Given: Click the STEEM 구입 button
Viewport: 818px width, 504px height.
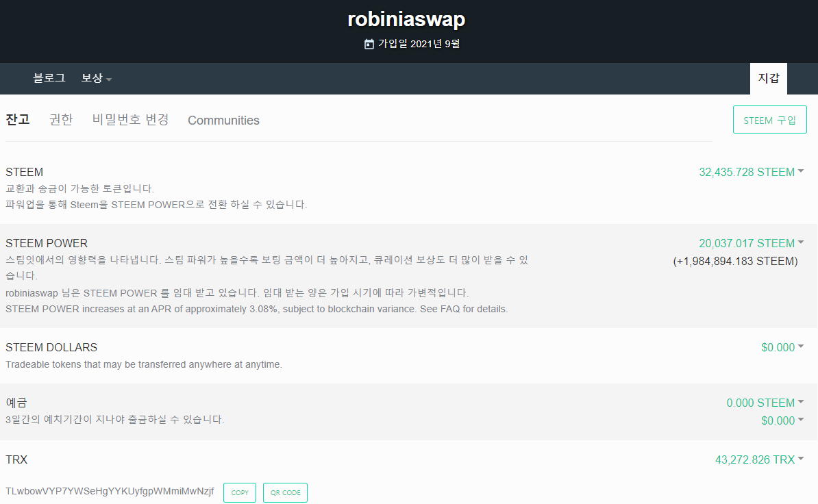Looking at the screenshot, I should [769, 119].
